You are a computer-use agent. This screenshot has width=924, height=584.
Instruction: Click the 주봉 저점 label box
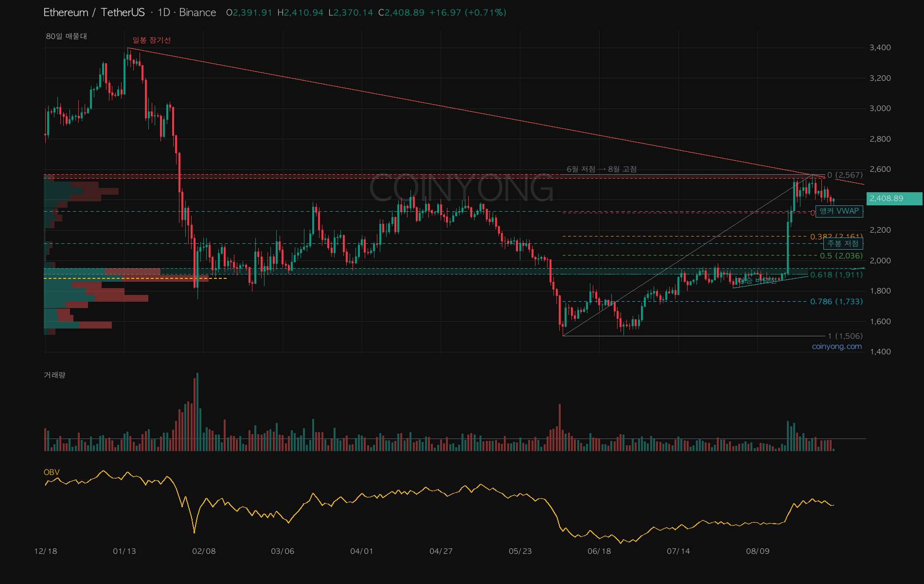[843, 243]
